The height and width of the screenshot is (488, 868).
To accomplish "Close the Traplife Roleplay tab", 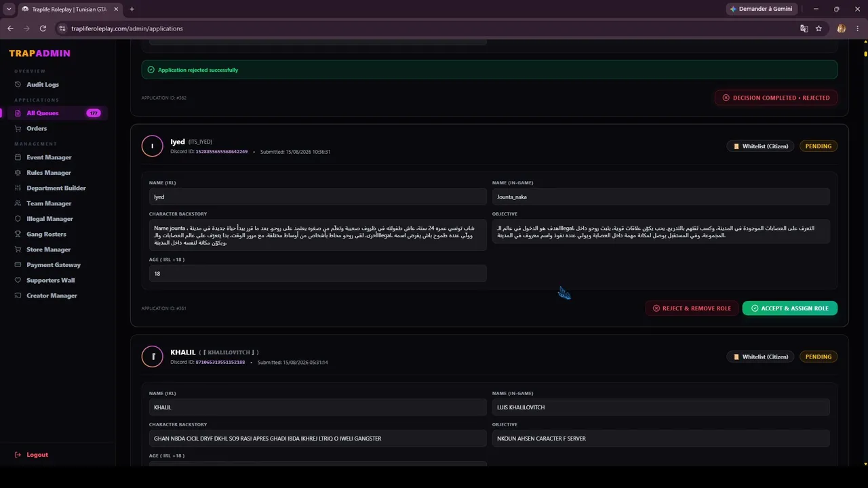I will point(117,9).
